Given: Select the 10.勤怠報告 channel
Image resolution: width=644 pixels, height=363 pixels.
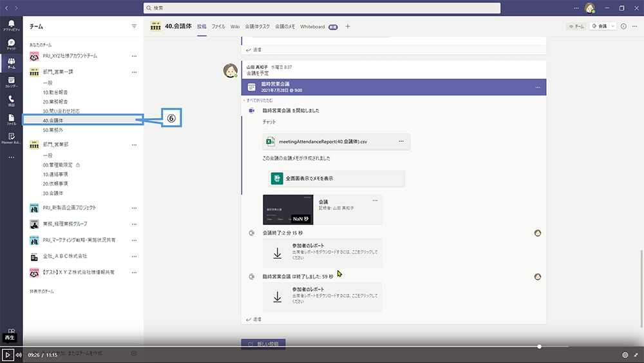Looking at the screenshot, I should (x=55, y=92).
